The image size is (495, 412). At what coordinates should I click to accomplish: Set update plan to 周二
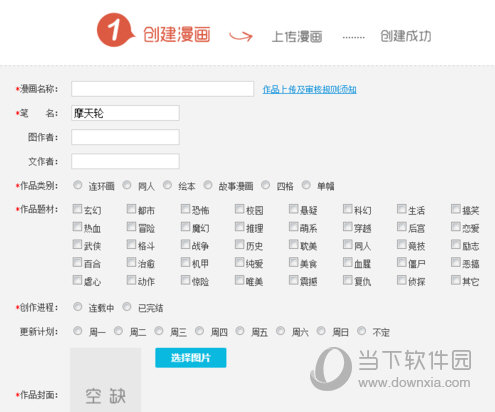(118, 331)
